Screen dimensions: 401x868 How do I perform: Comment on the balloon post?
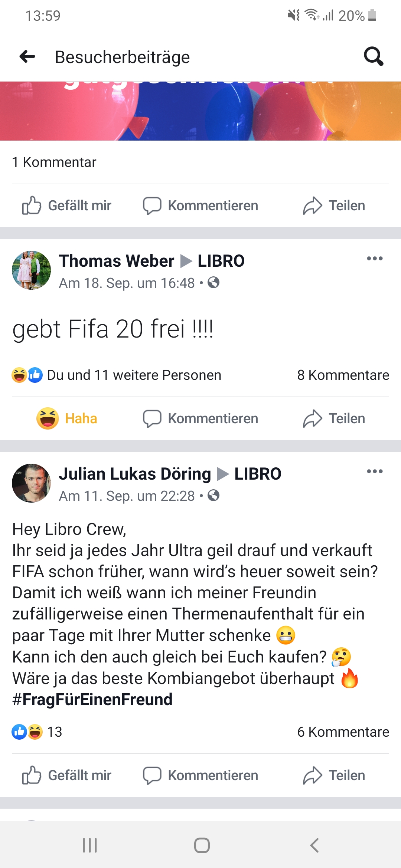tap(200, 206)
